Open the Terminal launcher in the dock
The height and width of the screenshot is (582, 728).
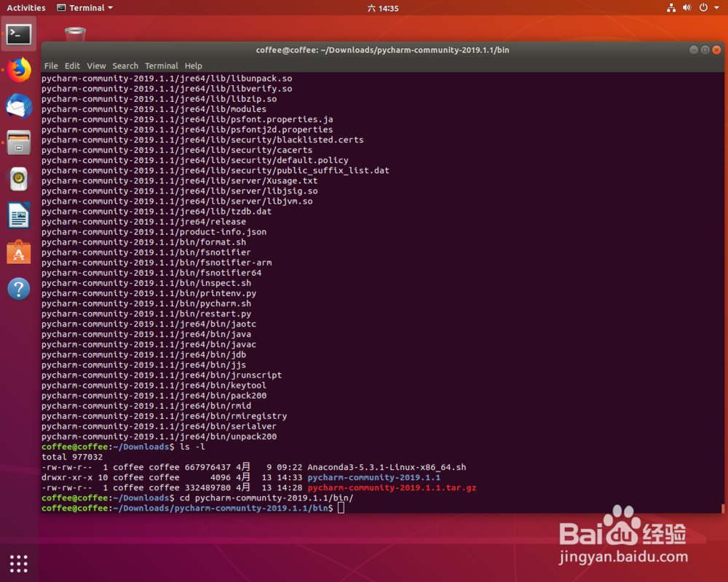coord(19,34)
